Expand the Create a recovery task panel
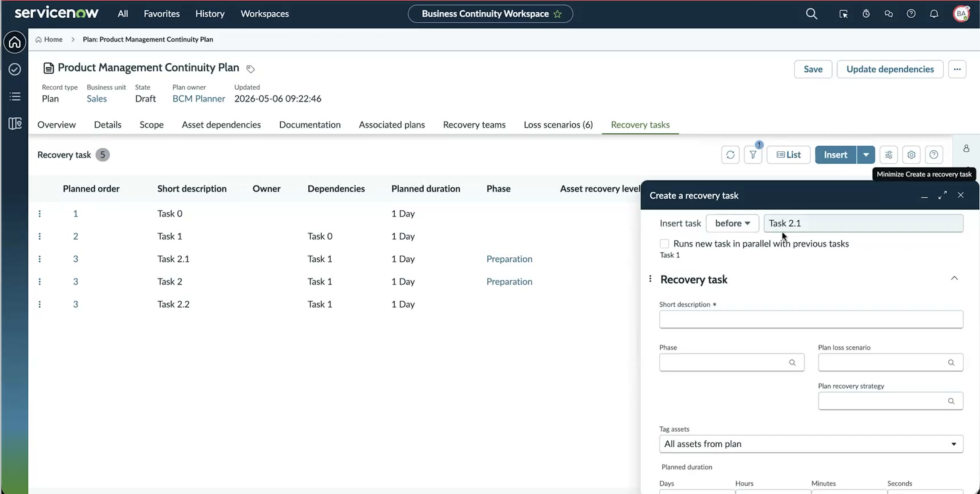Image resolution: width=980 pixels, height=494 pixels. tap(942, 195)
